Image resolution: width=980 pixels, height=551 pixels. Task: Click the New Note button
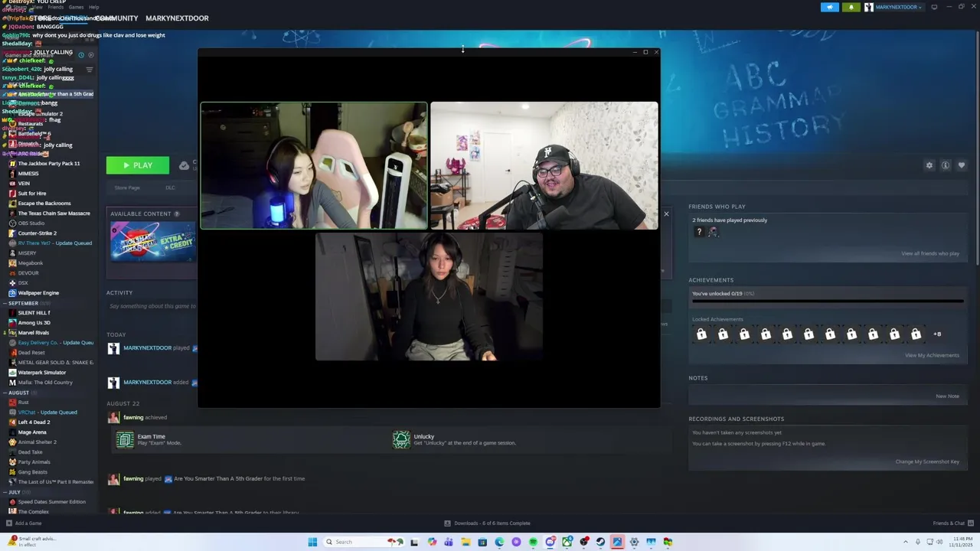click(x=947, y=396)
